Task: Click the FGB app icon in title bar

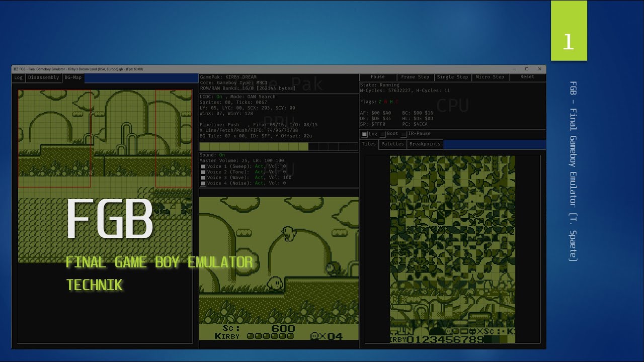Action: click(15, 69)
